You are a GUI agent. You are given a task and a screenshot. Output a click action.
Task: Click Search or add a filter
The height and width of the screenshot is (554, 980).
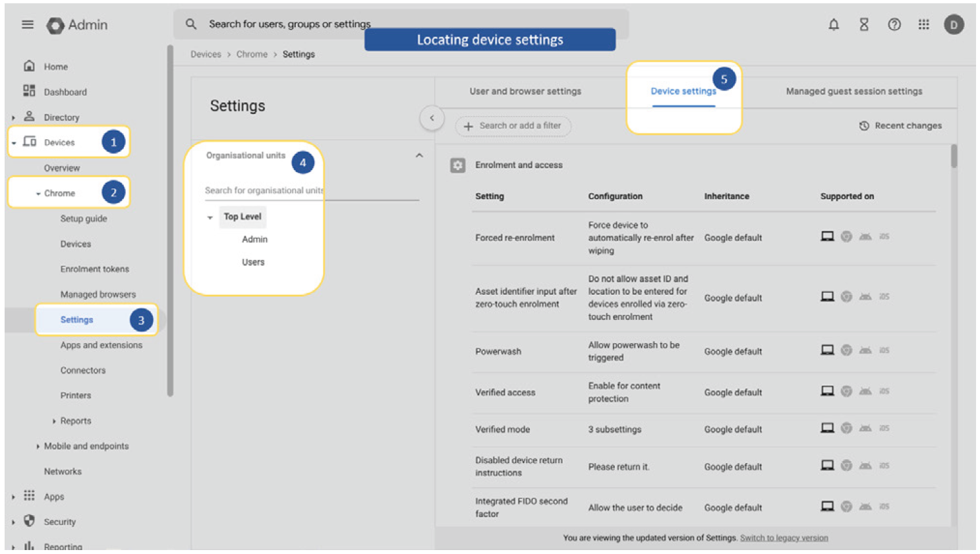[x=513, y=126]
